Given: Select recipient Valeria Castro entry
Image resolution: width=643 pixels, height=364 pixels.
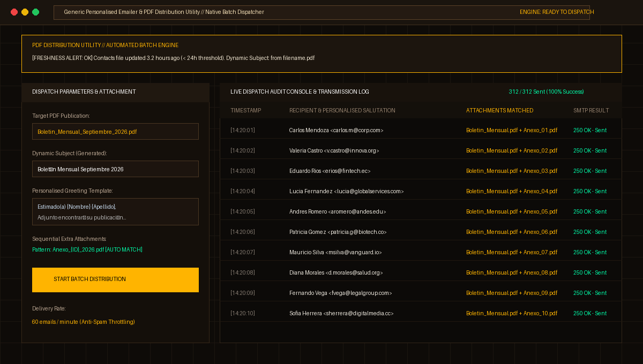Looking at the screenshot, I should tap(334, 150).
